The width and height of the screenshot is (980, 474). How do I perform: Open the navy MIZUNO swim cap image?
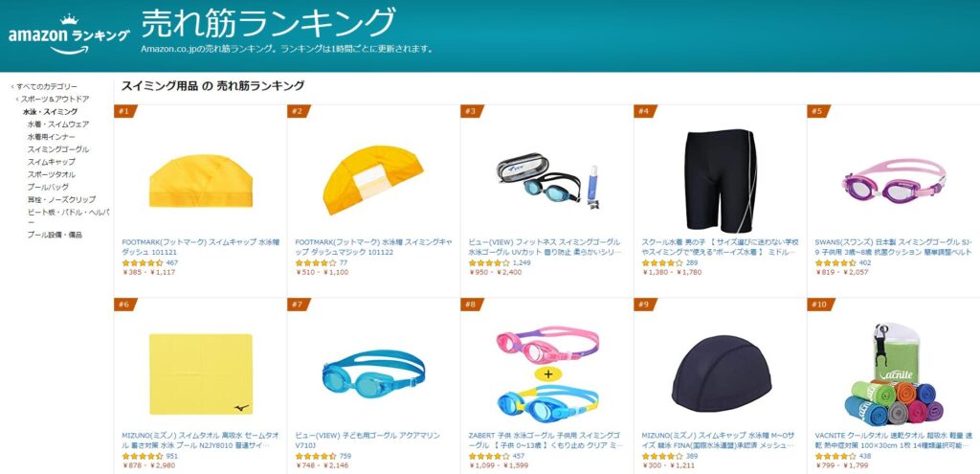tap(721, 373)
